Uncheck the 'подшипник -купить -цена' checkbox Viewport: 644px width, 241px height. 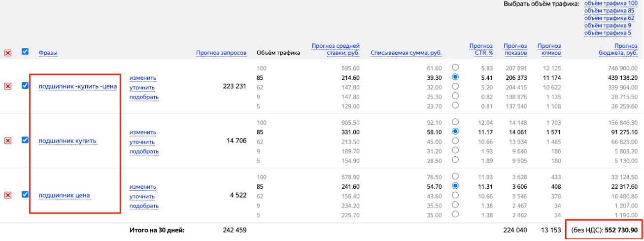point(26,86)
